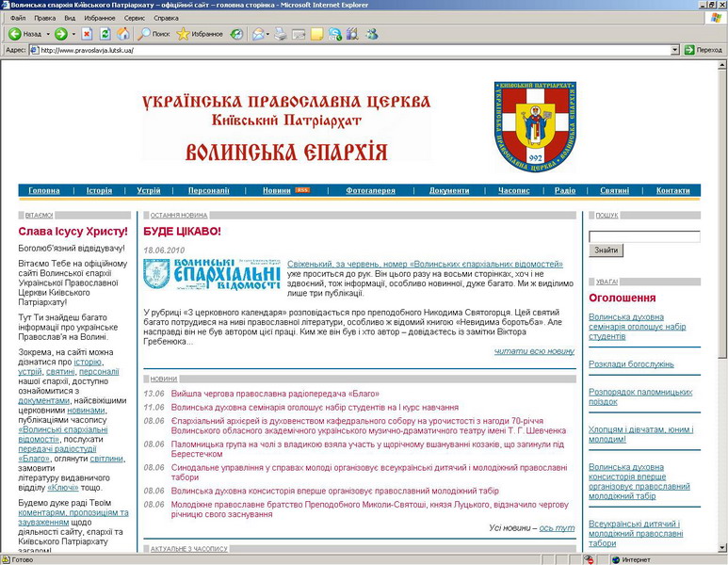
Task: Open the Избранное menu in menu bar
Action: (100, 18)
